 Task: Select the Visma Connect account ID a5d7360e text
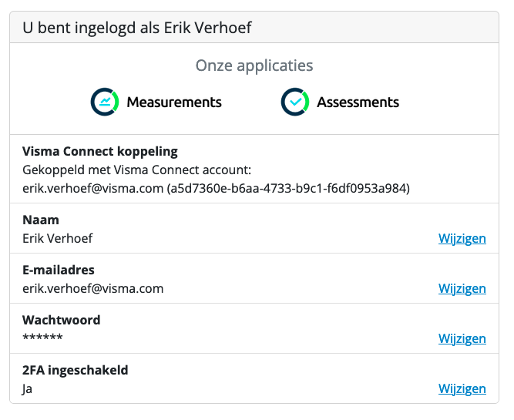[x=288, y=189]
